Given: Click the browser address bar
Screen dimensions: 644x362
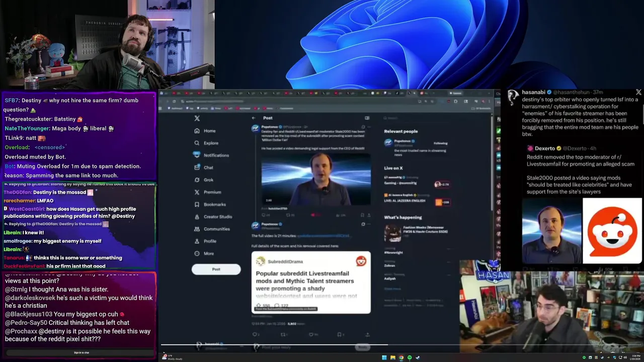Looking at the screenshot, I should [297, 101].
